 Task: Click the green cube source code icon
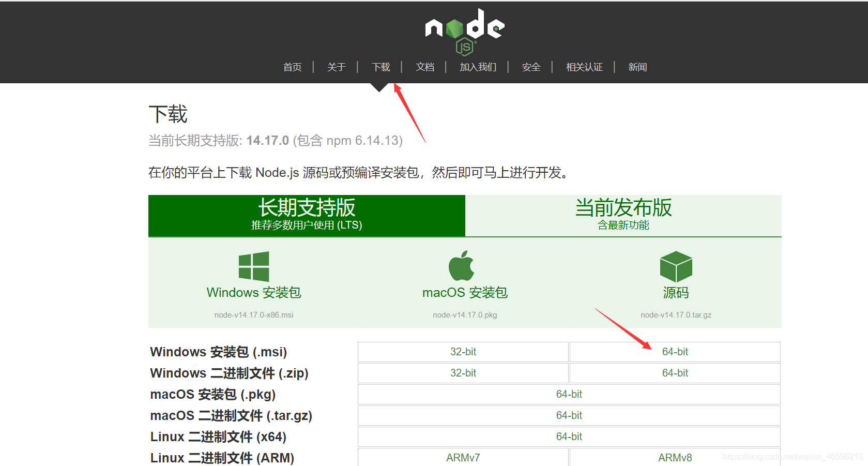(676, 266)
